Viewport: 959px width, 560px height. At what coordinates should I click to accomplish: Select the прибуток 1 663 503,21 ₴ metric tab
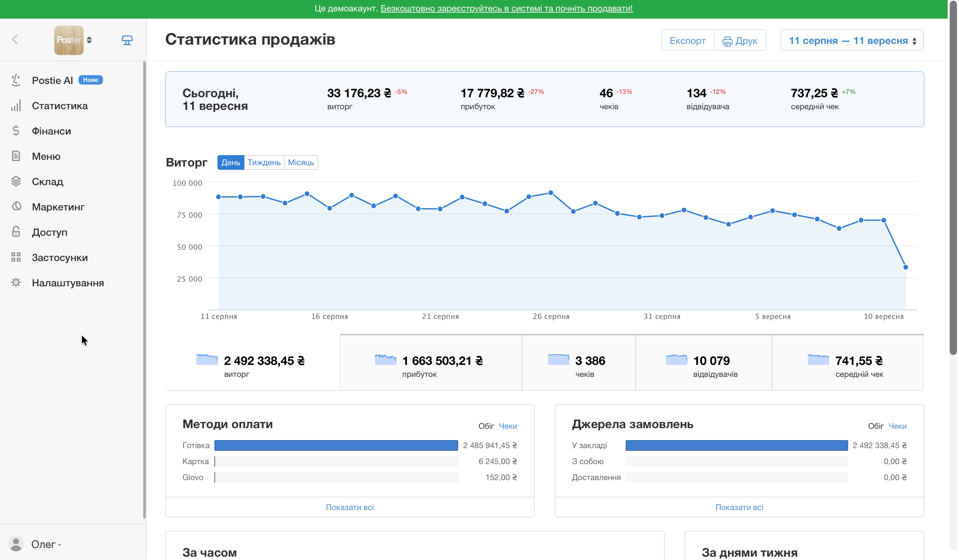(431, 363)
